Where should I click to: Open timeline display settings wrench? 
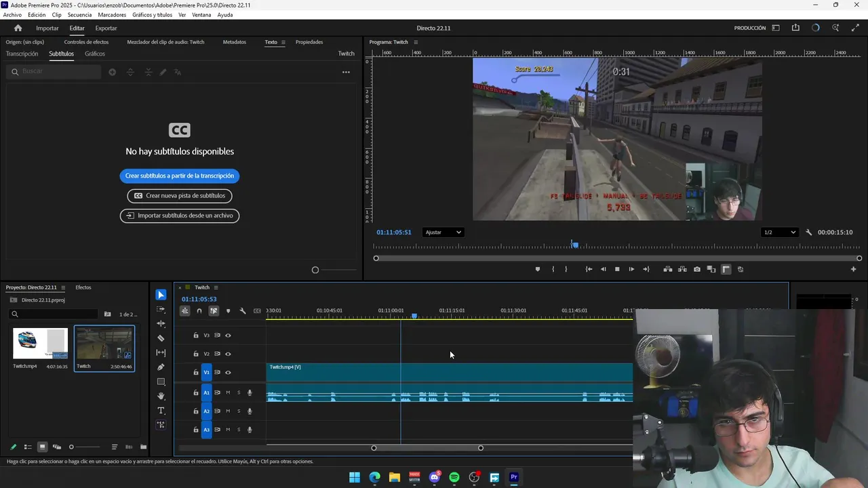click(243, 311)
